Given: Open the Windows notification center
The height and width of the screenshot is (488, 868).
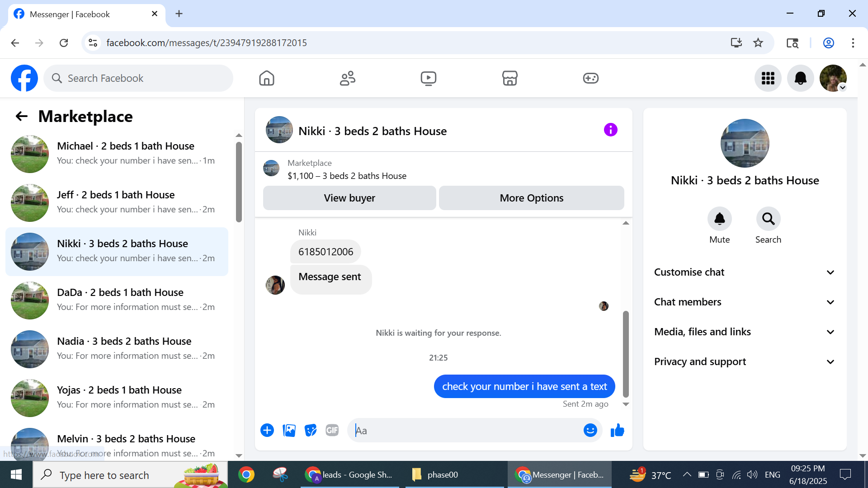Looking at the screenshot, I should (x=845, y=474).
